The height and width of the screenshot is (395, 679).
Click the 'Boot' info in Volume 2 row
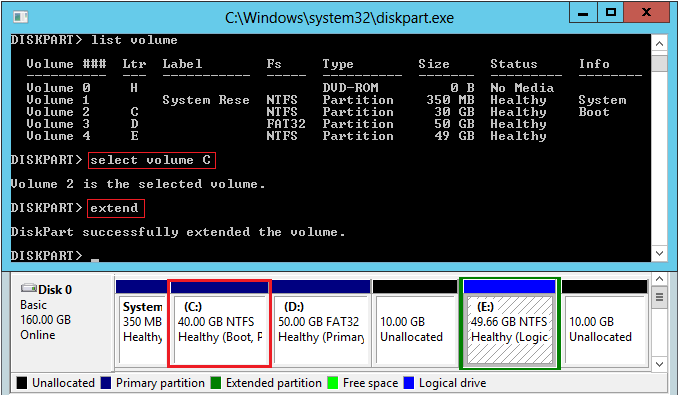click(x=594, y=112)
